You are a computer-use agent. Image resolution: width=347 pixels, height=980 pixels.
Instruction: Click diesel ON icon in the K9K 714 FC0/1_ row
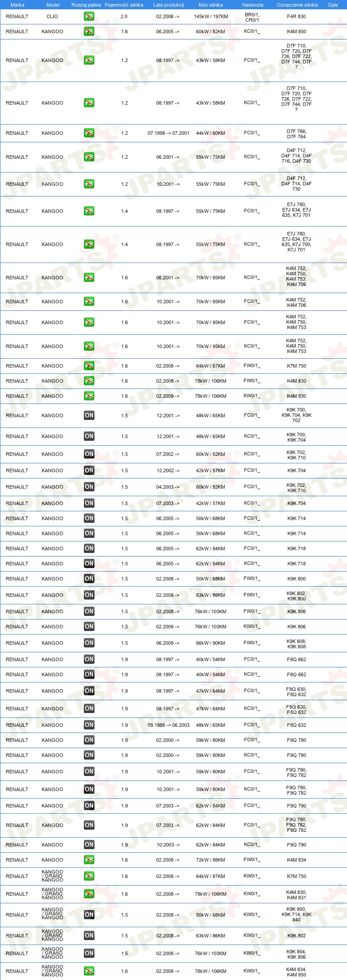pyautogui.click(x=89, y=518)
